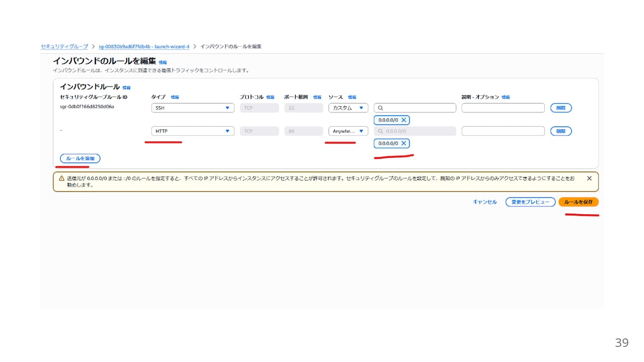Image resolution: width=644 pixels, height=362 pixels.
Task: Go to セキュリティグループ breadcrumb
Action: [x=64, y=46]
